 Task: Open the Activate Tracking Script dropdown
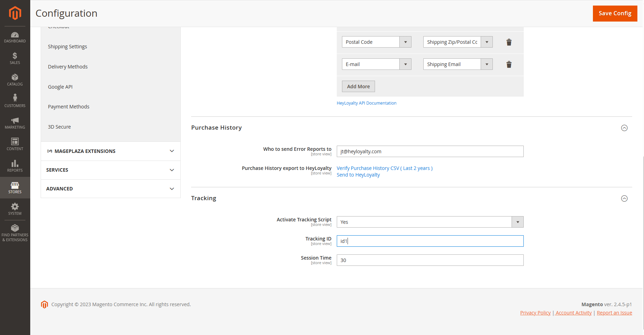pyautogui.click(x=430, y=222)
